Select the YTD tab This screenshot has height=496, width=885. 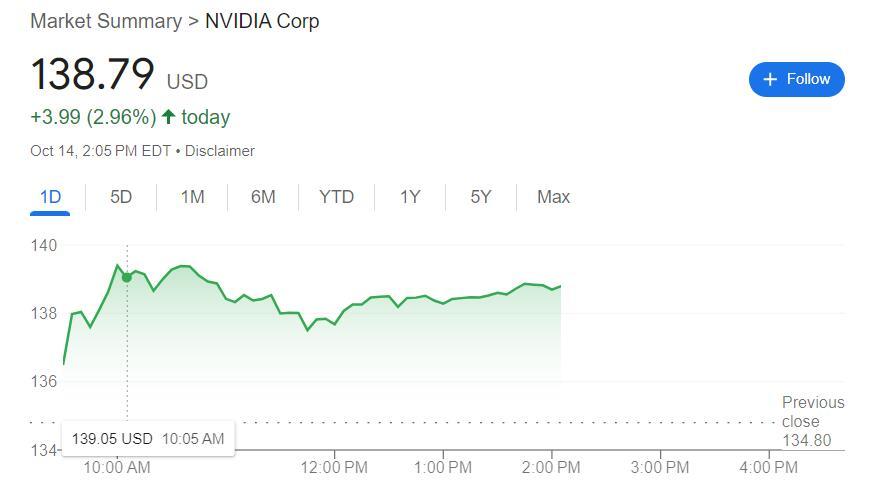coord(336,197)
